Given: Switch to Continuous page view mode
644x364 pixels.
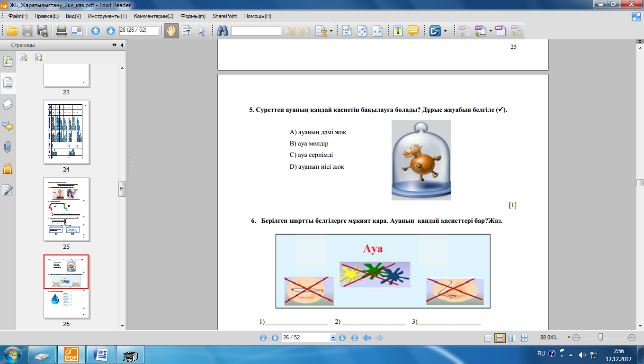Looking at the screenshot, I should (x=500, y=338).
